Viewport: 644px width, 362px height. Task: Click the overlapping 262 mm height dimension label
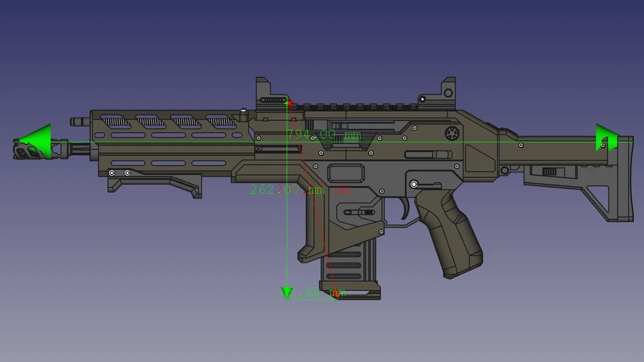(x=300, y=189)
